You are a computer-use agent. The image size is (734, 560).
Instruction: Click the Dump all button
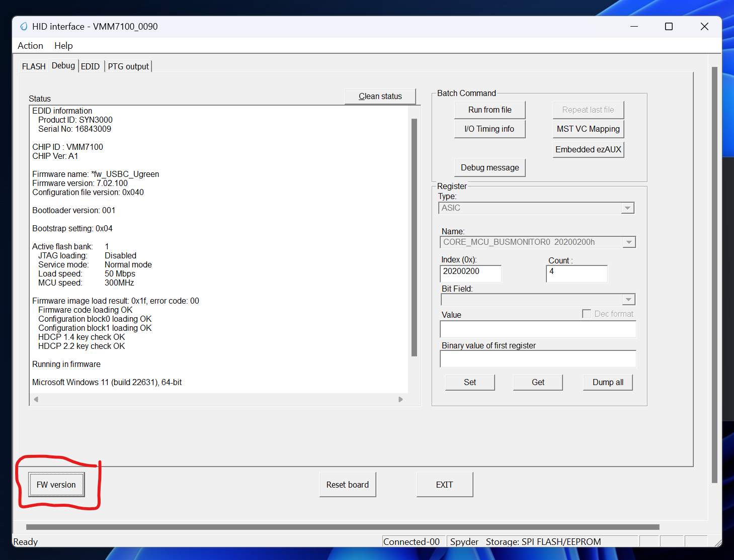pyautogui.click(x=608, y=382)
